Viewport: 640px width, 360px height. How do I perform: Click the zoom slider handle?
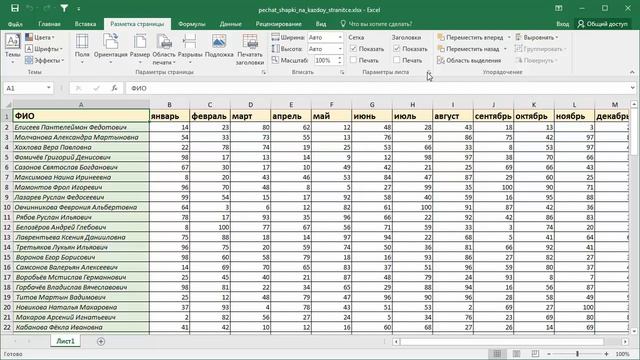[578, 354]
